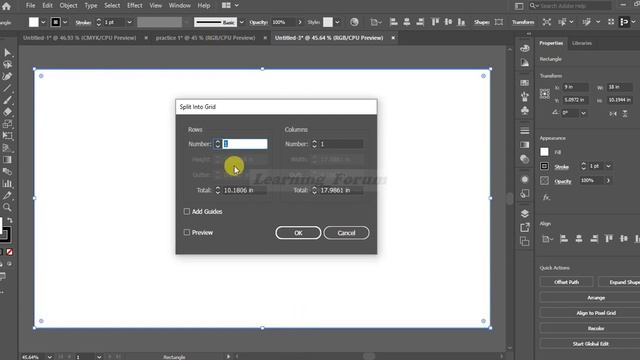Click the Start Global Edit button
Image resolution: width=640 pixels, height=360 pixels.
(590, 344)
